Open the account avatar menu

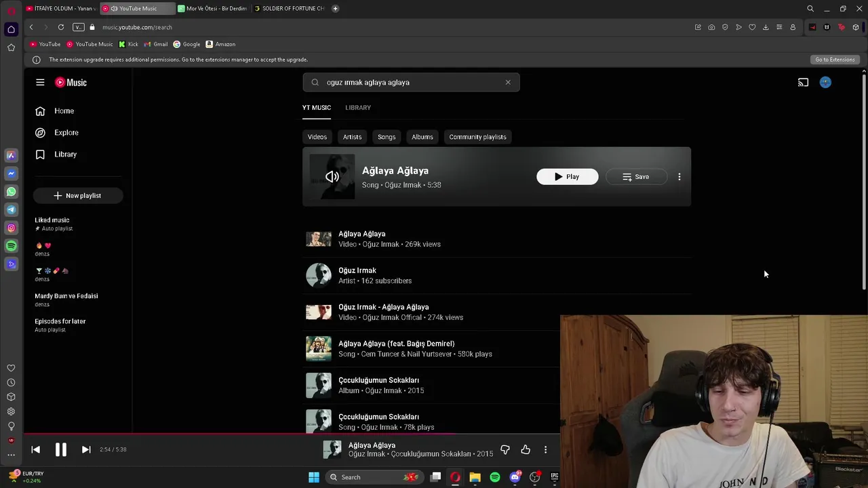(x=825, y=82)
